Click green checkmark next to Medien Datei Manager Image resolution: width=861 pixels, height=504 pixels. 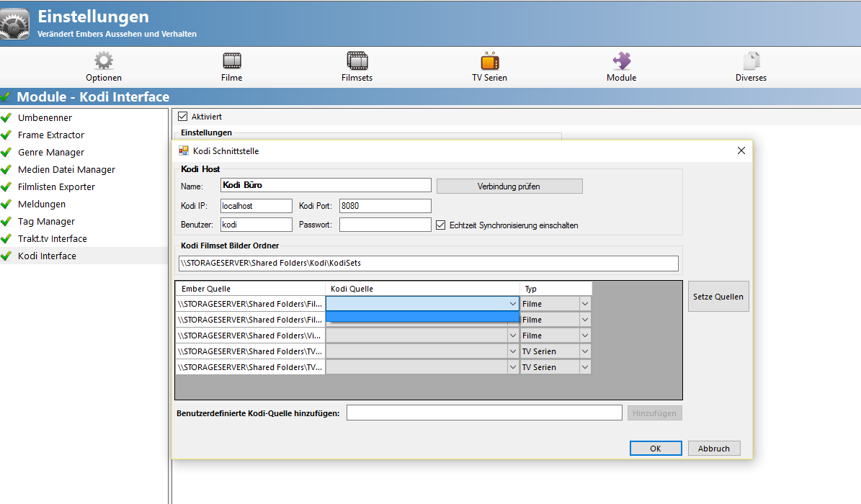[6, 170]
